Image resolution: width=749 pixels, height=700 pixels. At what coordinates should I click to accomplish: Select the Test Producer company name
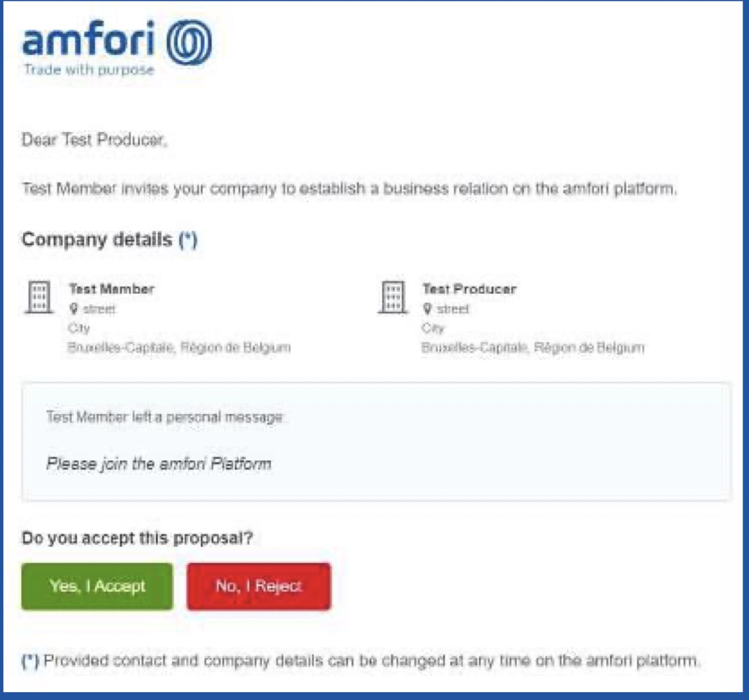pyautogui.click(x=469, y=289)
